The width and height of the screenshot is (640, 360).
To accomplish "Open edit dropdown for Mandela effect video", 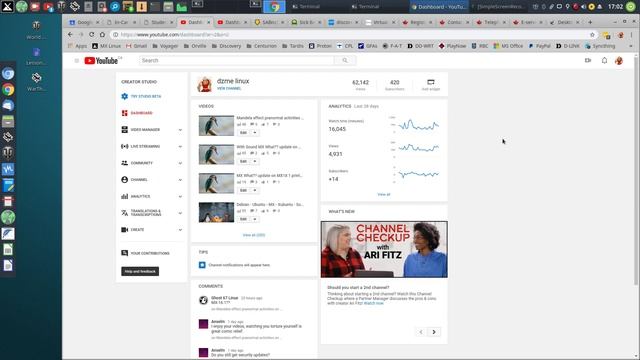I will click(255, 133).
